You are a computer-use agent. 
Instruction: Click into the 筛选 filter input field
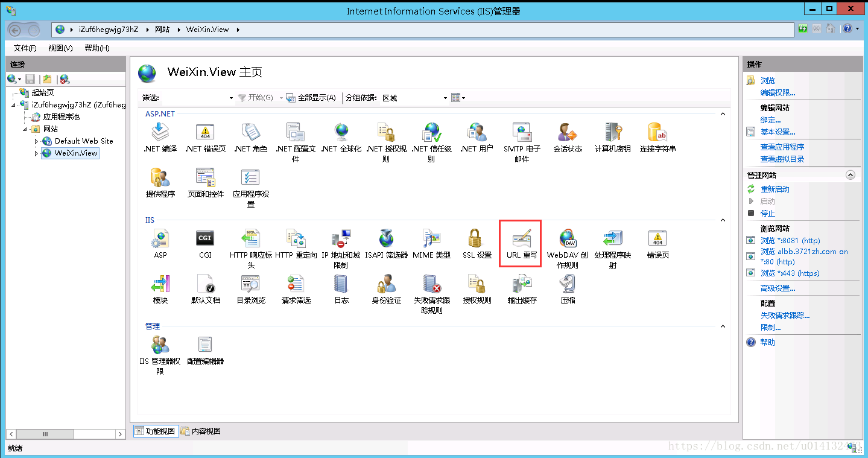[194, 98]
